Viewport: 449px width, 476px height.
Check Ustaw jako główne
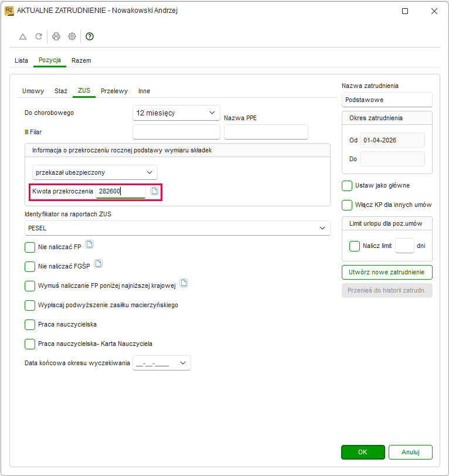[x=347, y=186]
